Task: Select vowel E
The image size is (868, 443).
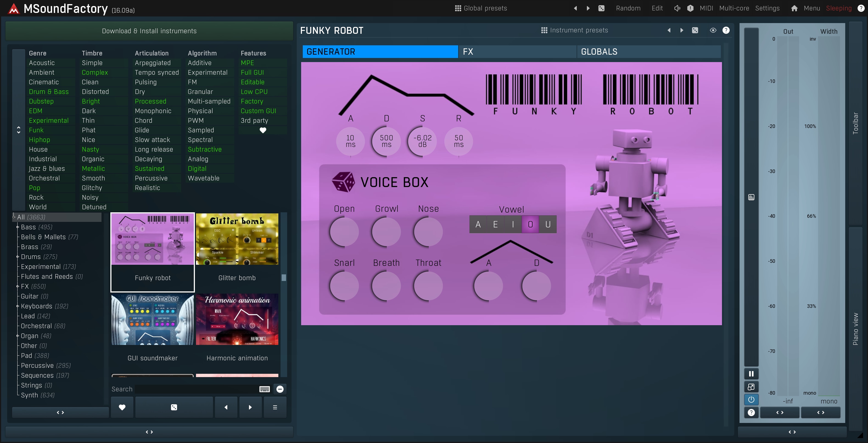Action: [x=495, y=224]
